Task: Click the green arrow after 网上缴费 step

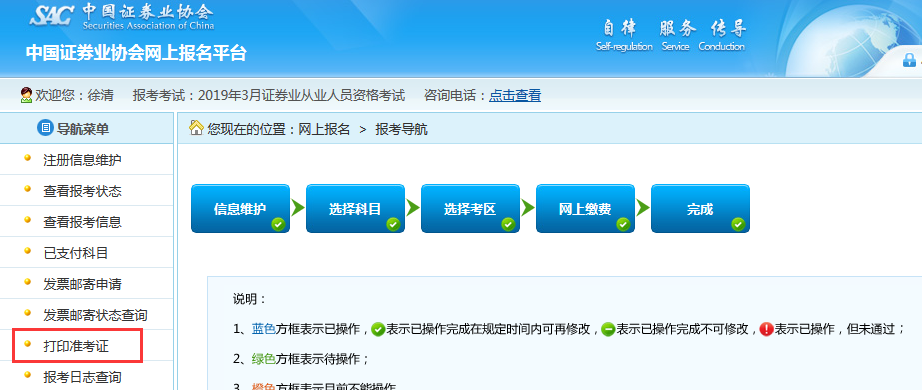Action: (643, 208)
